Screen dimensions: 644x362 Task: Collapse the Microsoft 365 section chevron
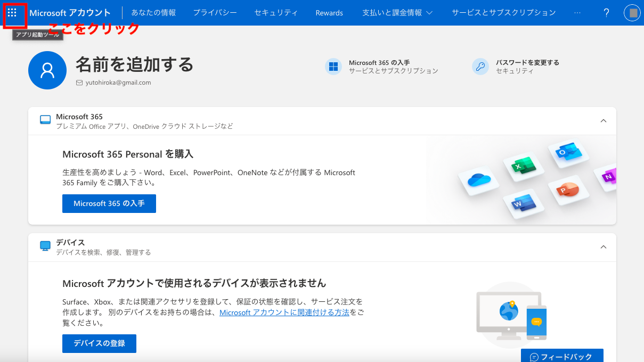pyautogui.click(x=603, y=121)
